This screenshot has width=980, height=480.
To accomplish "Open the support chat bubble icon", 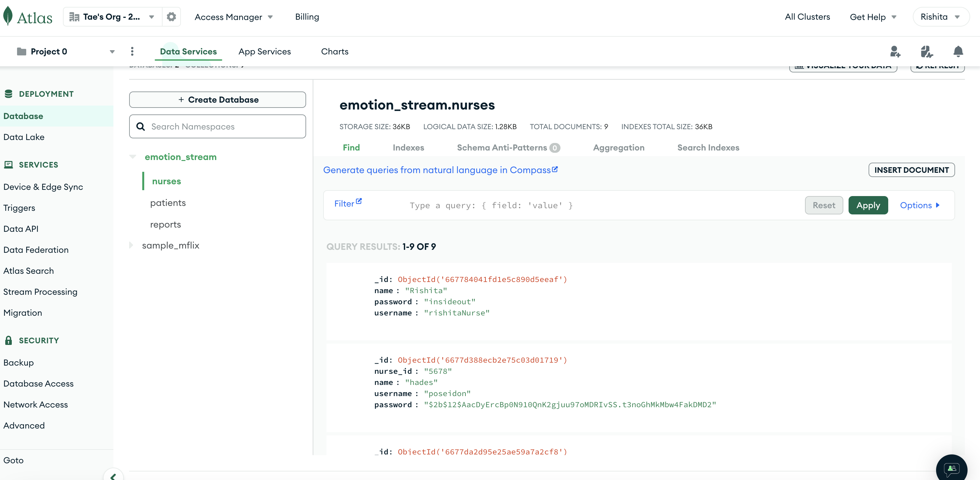I will click(951, 469).
